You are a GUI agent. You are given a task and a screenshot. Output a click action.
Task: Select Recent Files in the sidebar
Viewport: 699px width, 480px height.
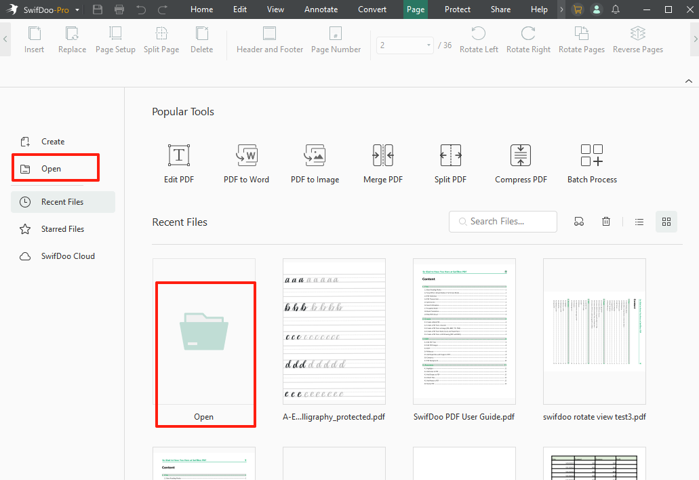(63, 202)
